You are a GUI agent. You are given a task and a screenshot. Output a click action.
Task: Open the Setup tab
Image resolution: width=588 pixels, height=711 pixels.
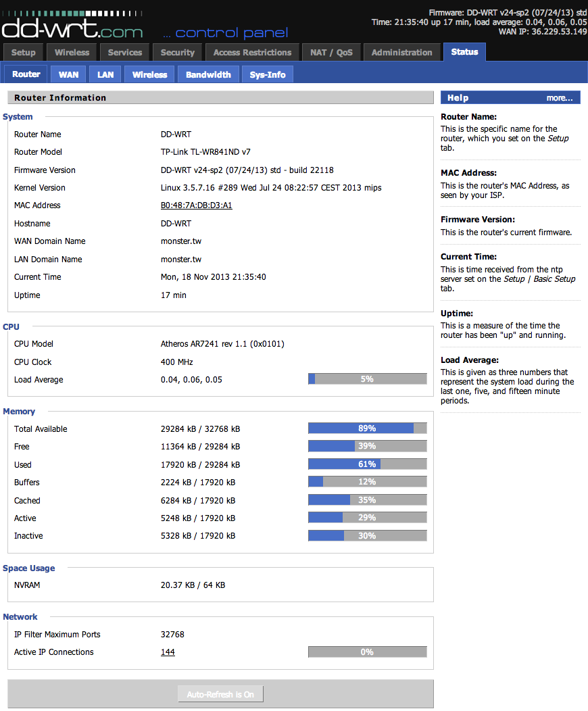[23, 53]
